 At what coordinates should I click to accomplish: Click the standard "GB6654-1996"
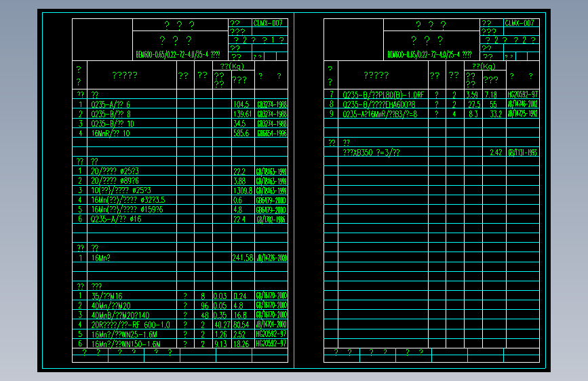pyautogui.click(x=272, y=133)
